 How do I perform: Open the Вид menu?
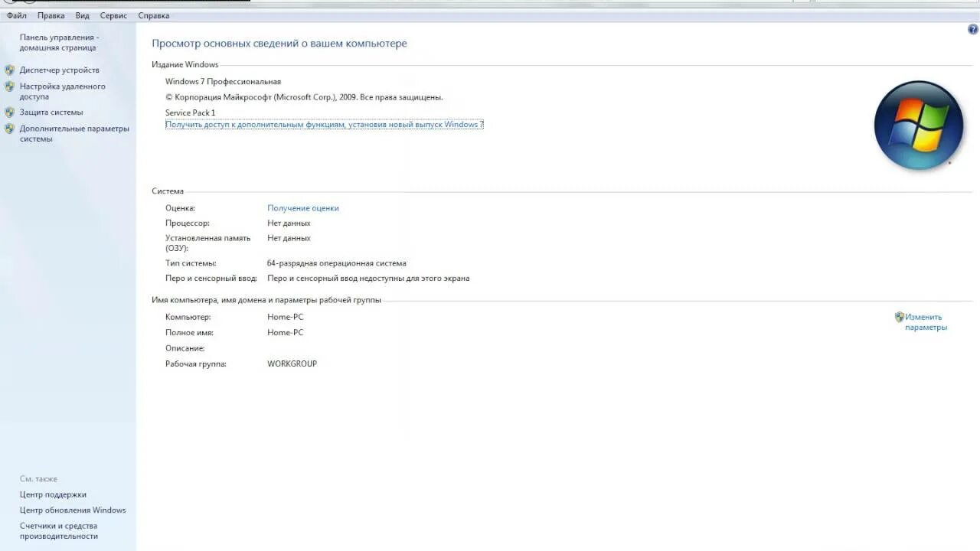tap(83, 15)
